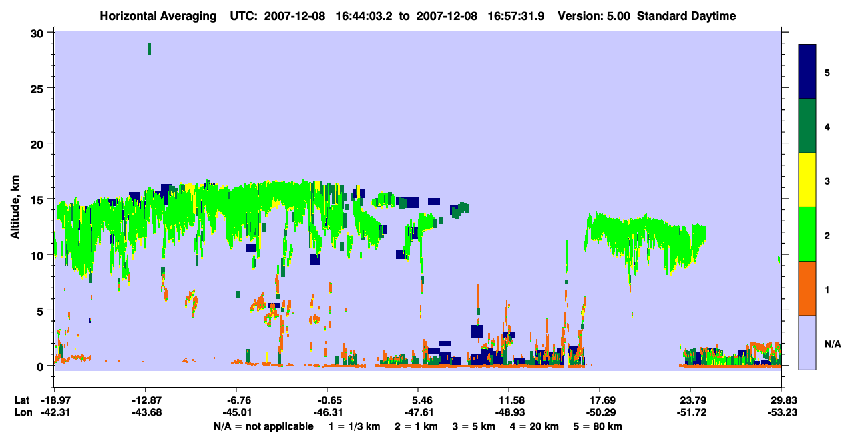Click the y-axis tick label 25
868x445 pixels.
[x=39, y=89]
